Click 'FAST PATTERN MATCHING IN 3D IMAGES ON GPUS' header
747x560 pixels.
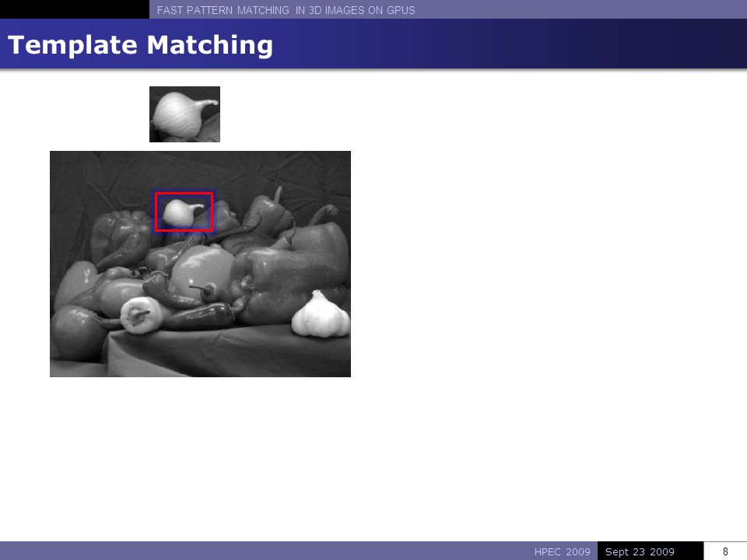[286, 10]
